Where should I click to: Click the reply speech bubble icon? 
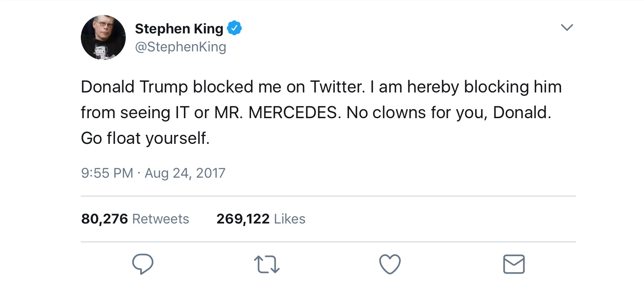[142, 264]
